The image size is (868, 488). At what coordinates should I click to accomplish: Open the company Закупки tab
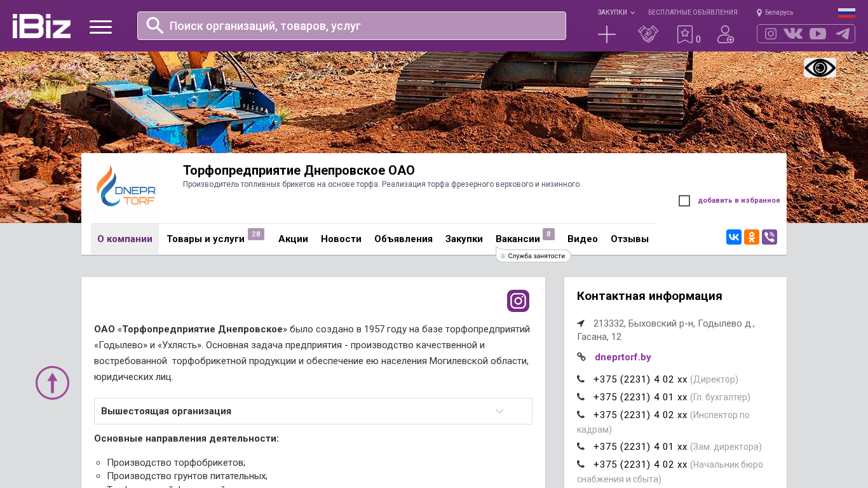pos(464,239)
